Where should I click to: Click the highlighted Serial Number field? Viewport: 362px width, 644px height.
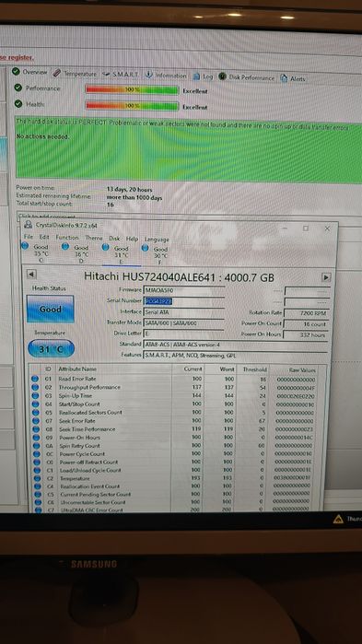pos(183,301)
